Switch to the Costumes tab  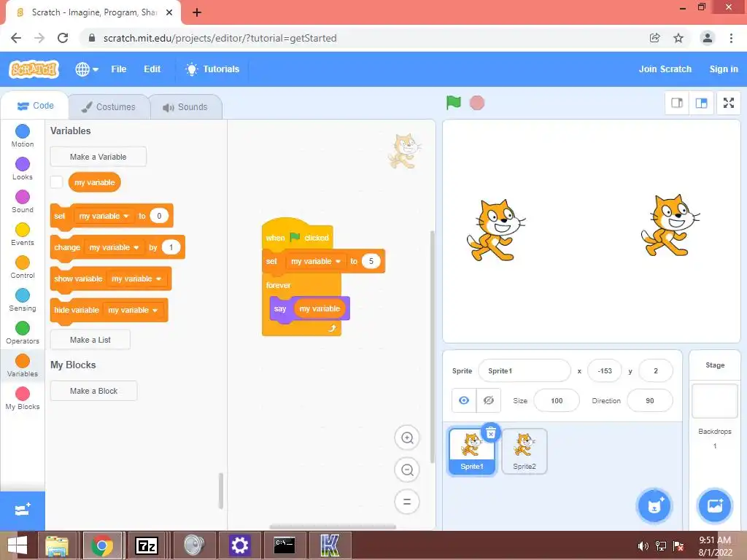click(109, 106)
